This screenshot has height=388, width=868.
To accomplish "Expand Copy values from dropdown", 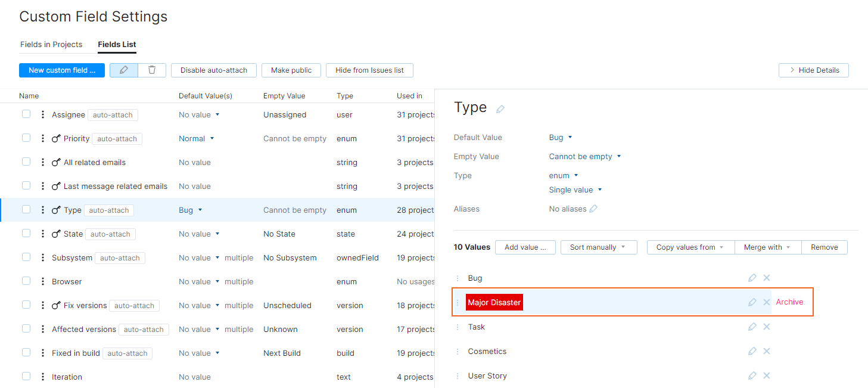I will click(x=690, y=247).
